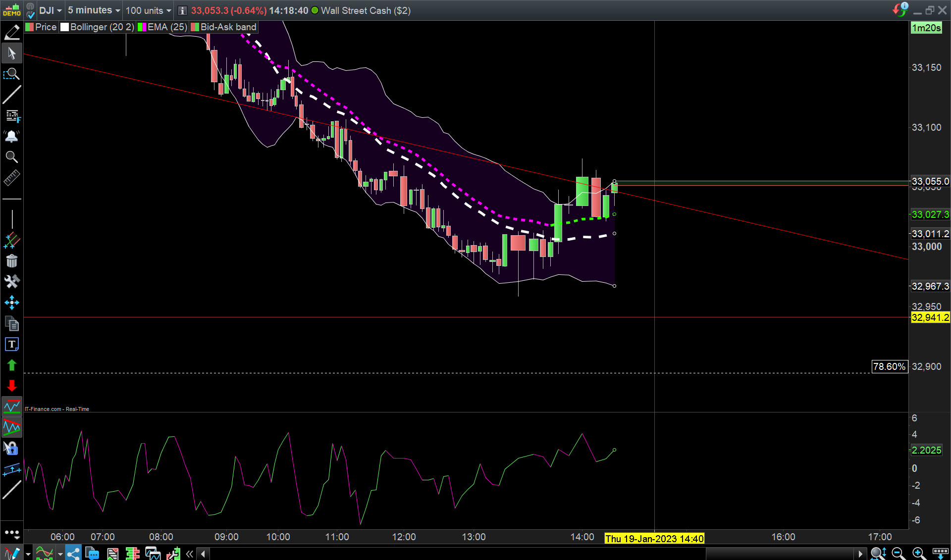Click the trash delete objects icon
951x560 pixels.
tap(11, 261)
